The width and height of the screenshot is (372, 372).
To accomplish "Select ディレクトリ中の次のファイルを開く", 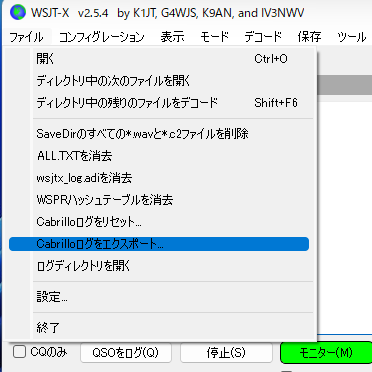I will coord(159,81).
